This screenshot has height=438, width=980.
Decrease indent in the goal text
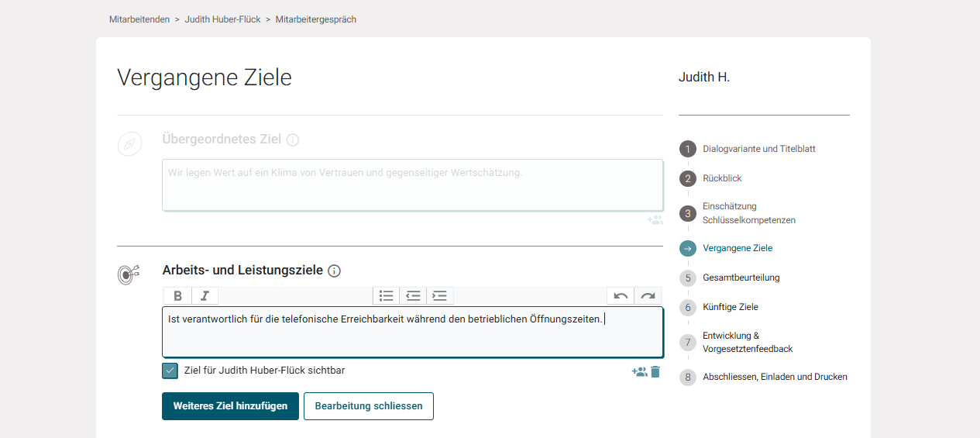[x=413, y=295]
